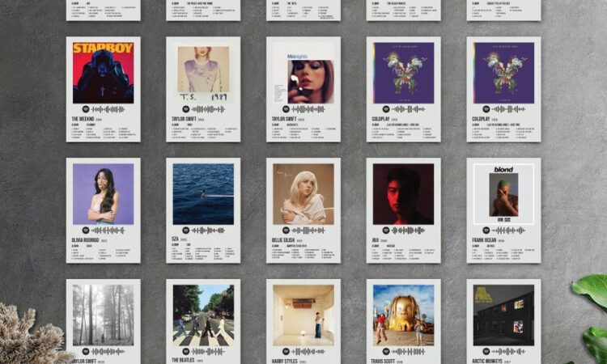This screenshot has width=607, height=364.
Task: Open the Travis Scott Astroworld cover
Action: pos(404,314)
